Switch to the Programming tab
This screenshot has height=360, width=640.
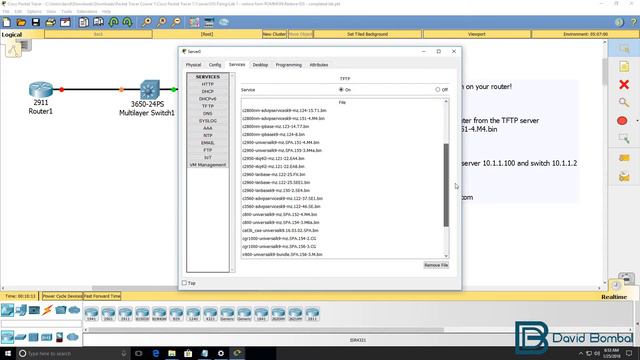289,65
